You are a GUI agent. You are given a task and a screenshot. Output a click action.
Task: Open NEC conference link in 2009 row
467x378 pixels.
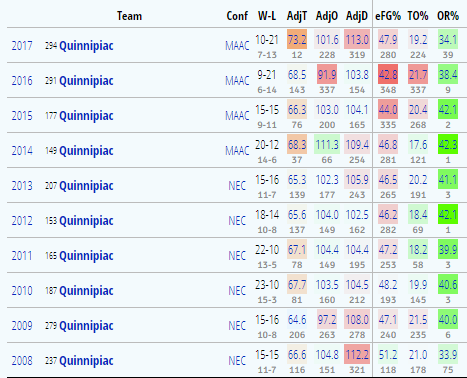click(237, 326)
